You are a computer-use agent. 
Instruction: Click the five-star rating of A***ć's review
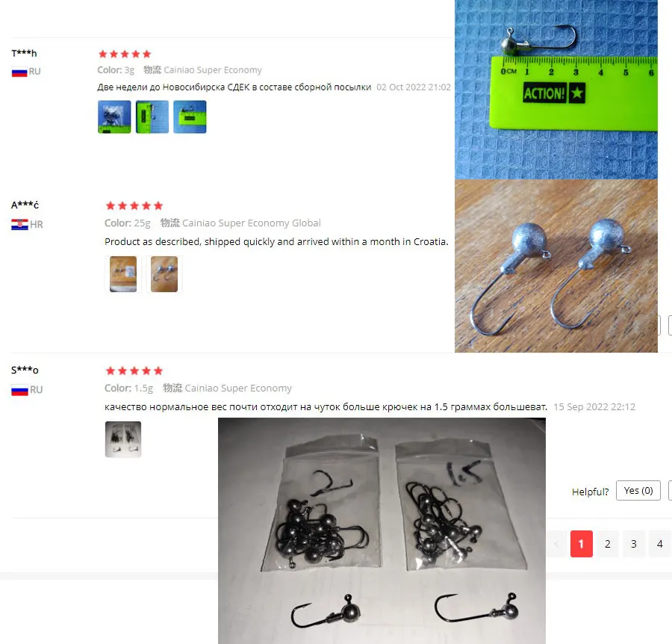[134, 205]
